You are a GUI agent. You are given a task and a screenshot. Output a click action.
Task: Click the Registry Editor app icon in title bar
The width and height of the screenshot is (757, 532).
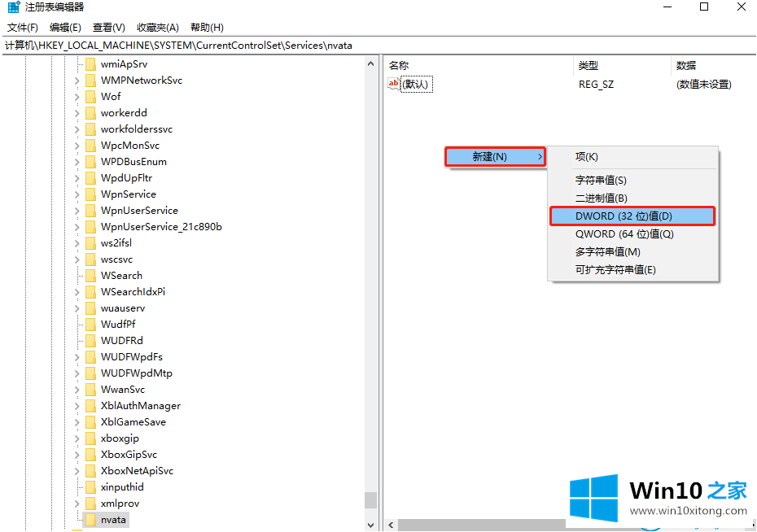(x=12, y=7)
